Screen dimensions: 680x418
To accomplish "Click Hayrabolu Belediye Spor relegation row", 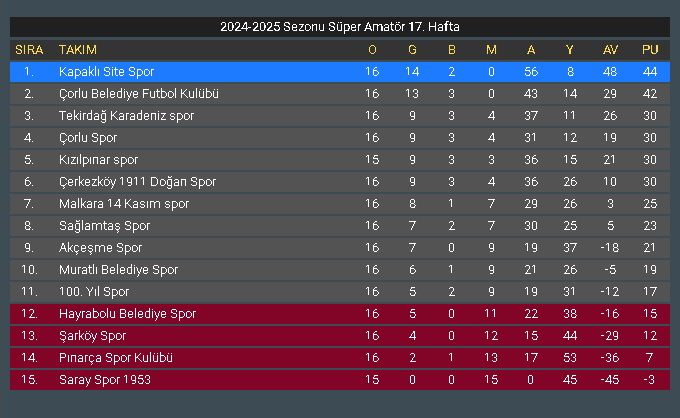I will (340, 314).
